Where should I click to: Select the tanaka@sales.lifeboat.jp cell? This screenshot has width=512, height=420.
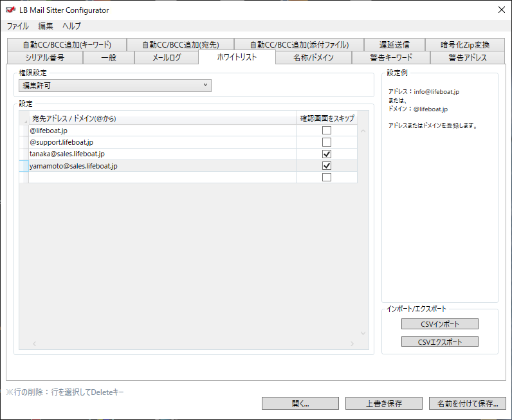point(162,154)
